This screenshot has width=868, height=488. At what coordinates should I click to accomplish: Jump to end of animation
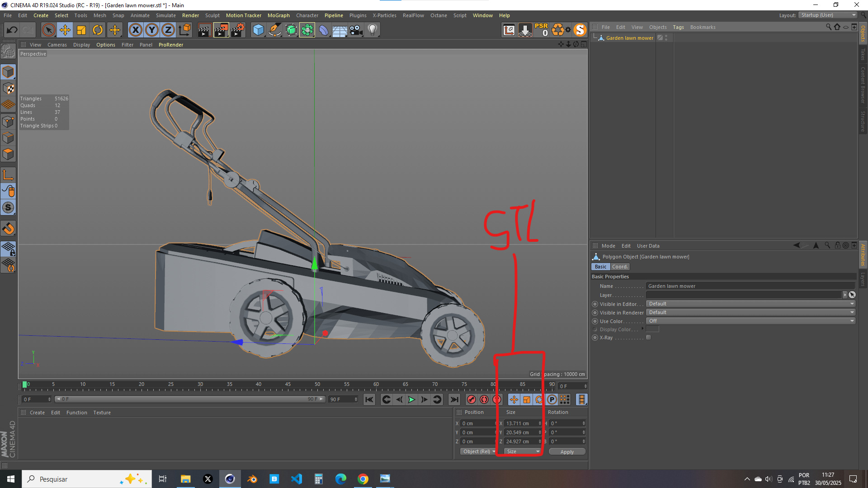[454, 399]
